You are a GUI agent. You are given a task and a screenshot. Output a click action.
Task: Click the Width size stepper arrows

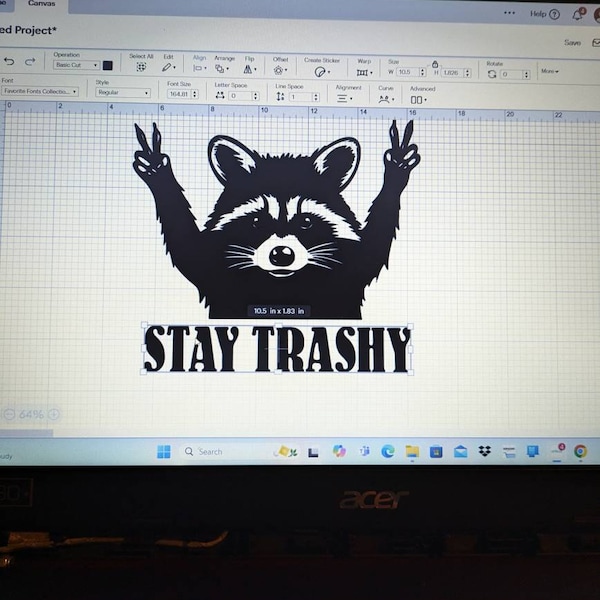tap(422, 72)
